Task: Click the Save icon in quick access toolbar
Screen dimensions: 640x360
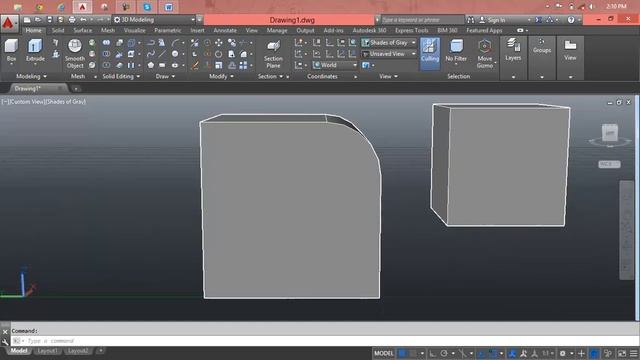Action: point(49,20)
